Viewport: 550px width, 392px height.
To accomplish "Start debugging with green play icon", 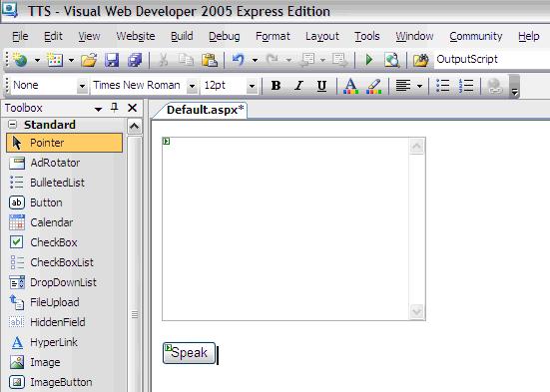I will pos(368,60).
